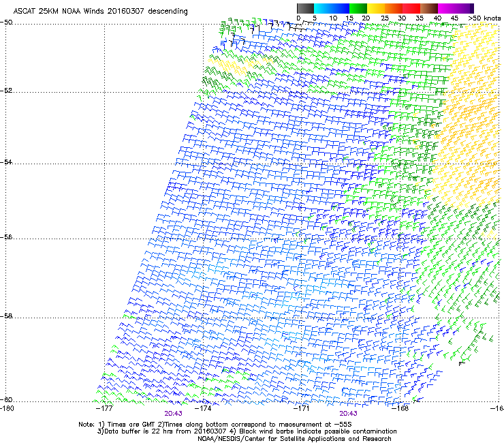This screenshot has width=504, height=443.
Task: Click the -180 longitude axis label
Action: click(x=7, y=408)
